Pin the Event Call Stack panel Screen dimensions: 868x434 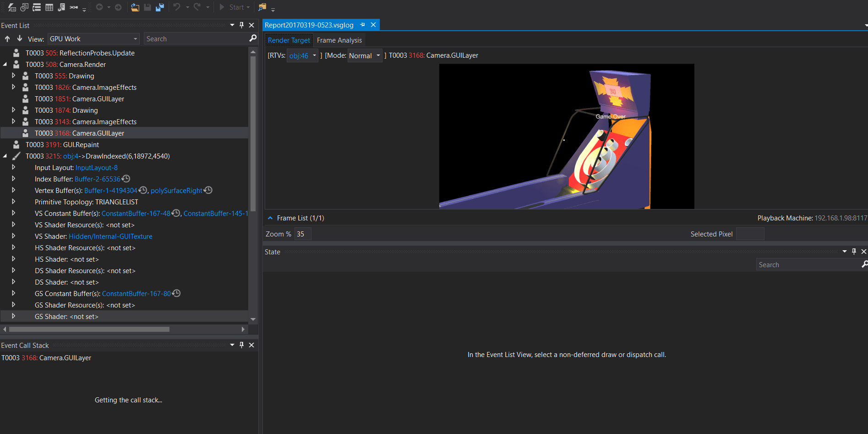241,345
